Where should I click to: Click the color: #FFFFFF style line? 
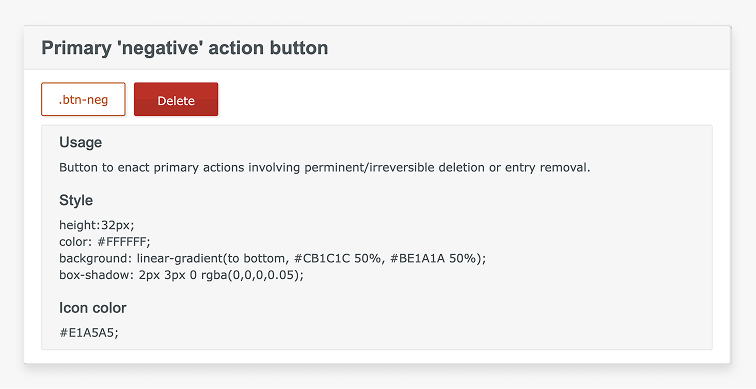(x=105, y=241)
